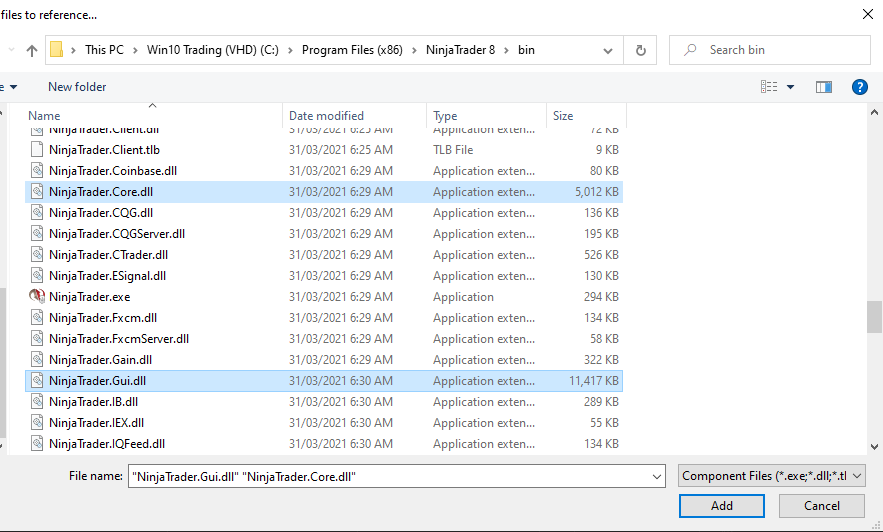Viewport: 883px width, 532px height.
Task: Click the File name input field
Action: pyautogui.click(x=396, y=477)
